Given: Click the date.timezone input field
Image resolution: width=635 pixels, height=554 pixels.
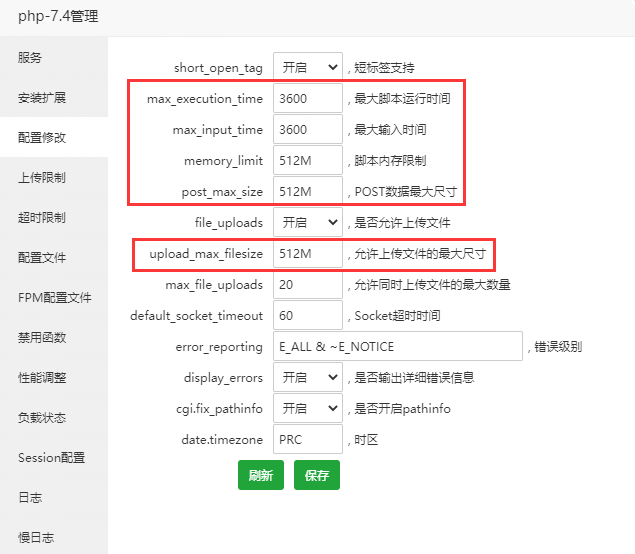Looking at the screenshot, I should pyautogui.click(x=307, y=439).
